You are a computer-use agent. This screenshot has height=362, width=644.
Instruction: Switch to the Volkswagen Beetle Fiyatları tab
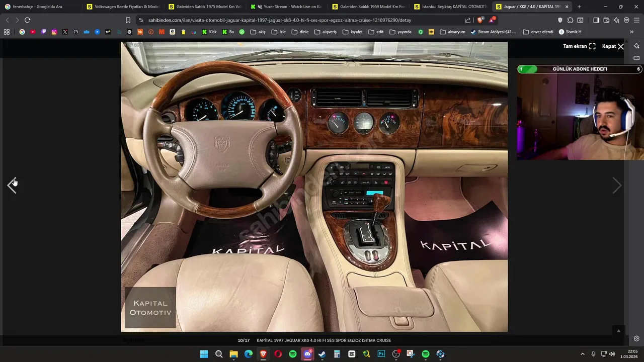122,7
